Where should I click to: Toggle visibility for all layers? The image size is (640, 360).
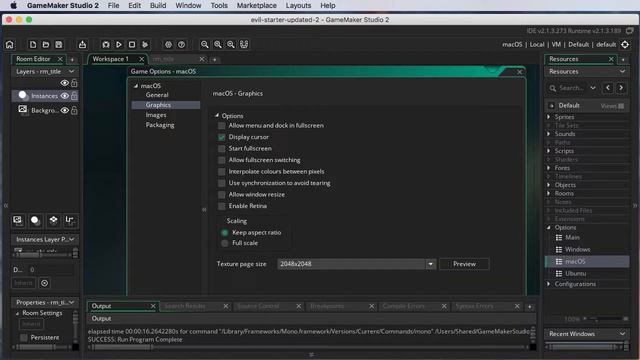pyautogui.click(x=64, y=83)
